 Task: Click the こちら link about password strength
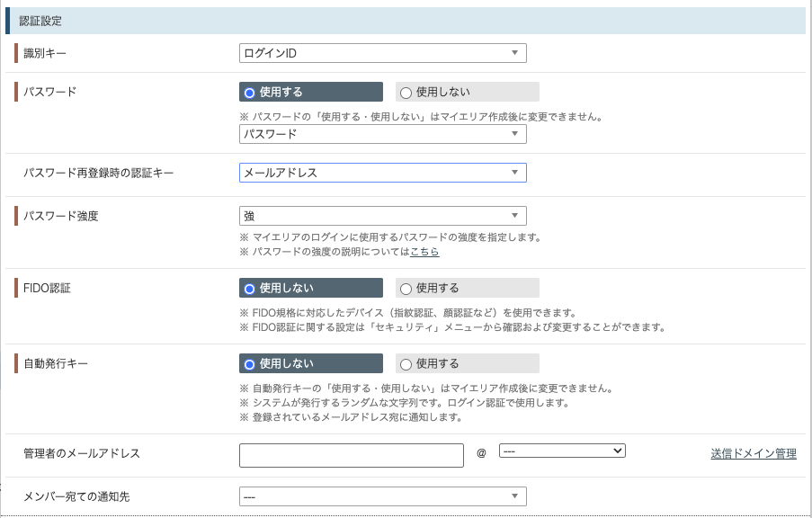424,252
